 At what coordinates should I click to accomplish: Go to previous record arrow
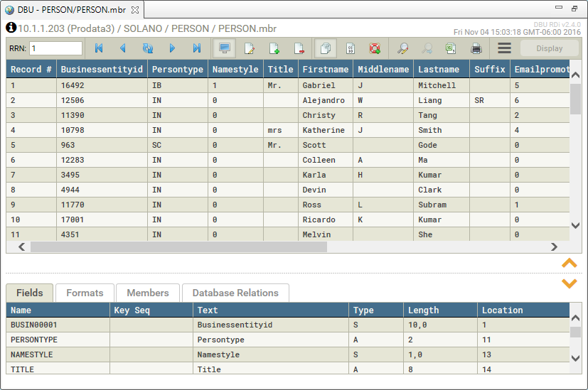coord(122,48)
